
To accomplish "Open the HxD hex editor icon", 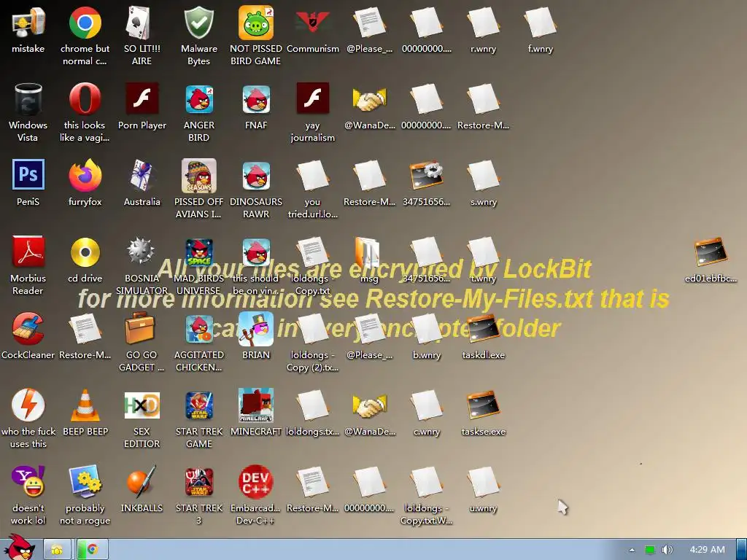I will tap(142, 405).
